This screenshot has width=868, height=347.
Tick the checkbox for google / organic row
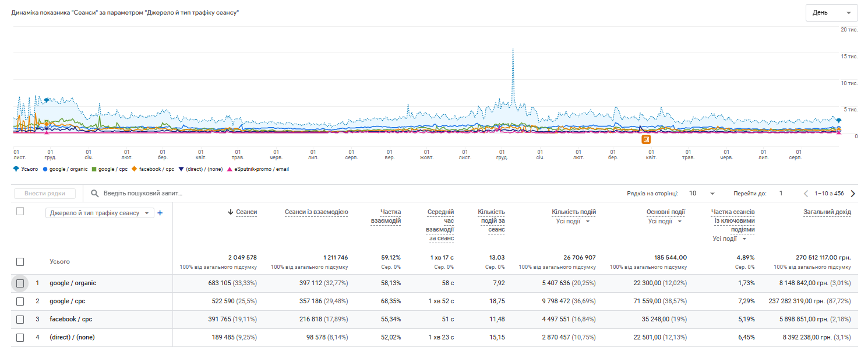tap(20, 283)
